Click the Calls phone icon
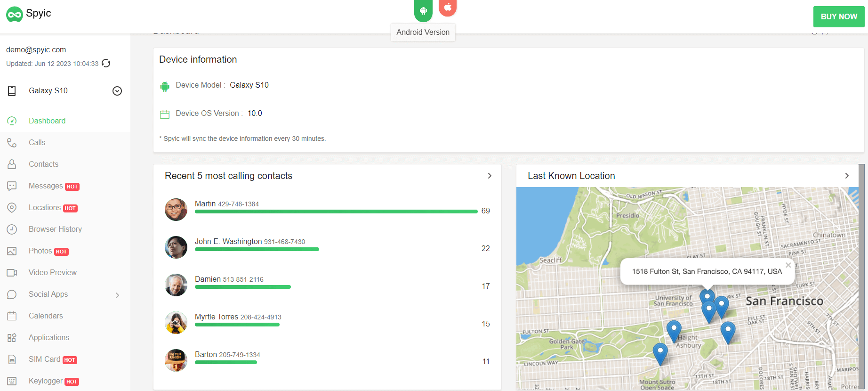Viewport: 868px width, 391px height. tap(12, 143)
